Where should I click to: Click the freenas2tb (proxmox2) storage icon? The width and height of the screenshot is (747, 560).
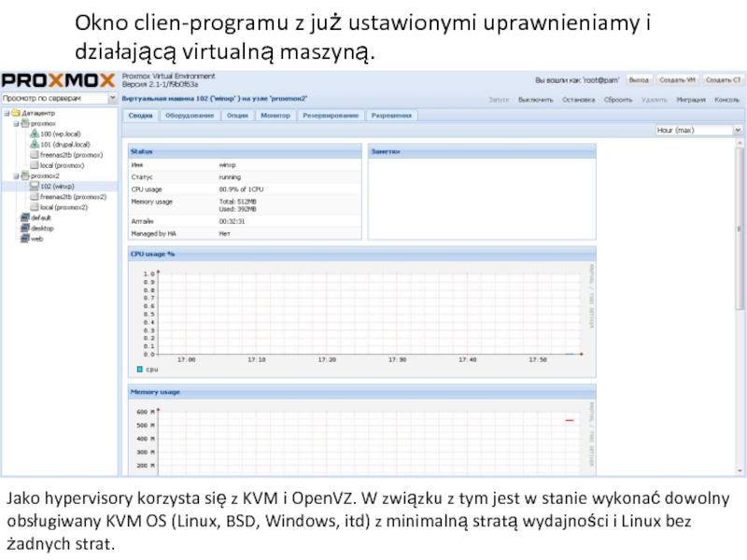pos(35,197)
